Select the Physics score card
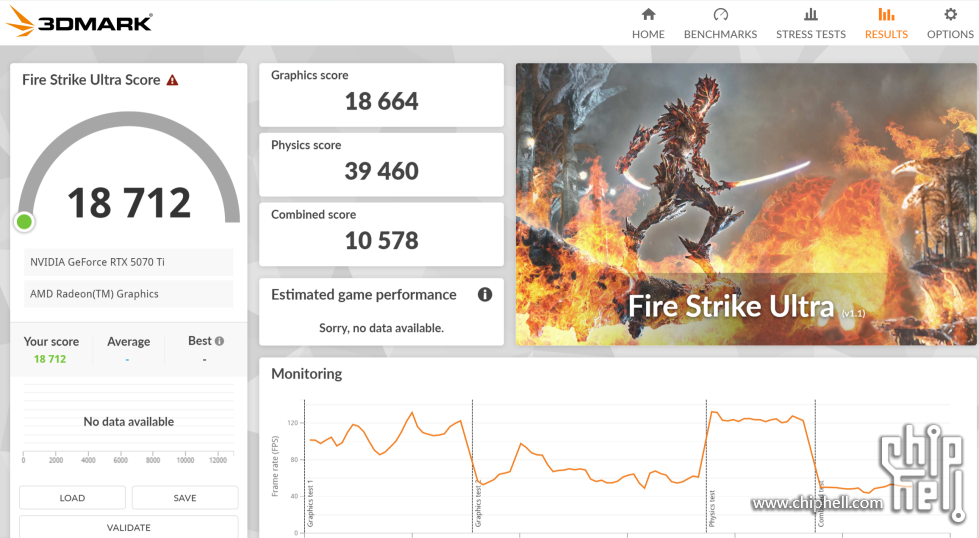 coord(381,165)
